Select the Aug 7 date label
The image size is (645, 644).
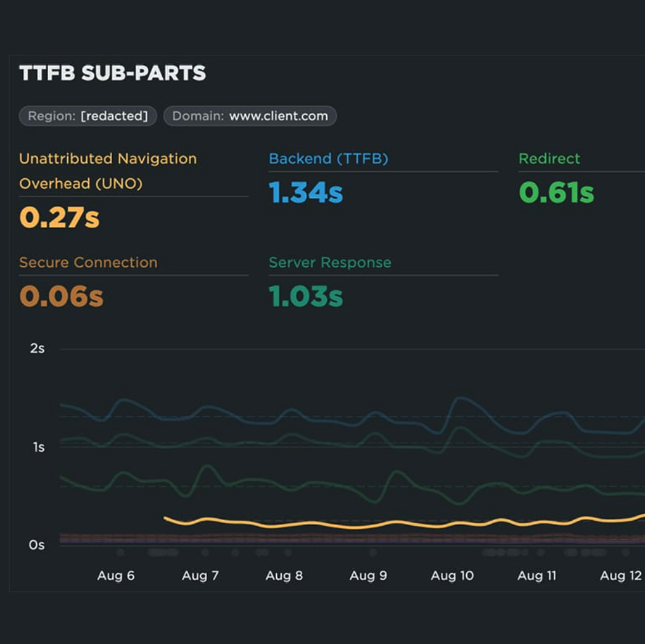point(200,576)
